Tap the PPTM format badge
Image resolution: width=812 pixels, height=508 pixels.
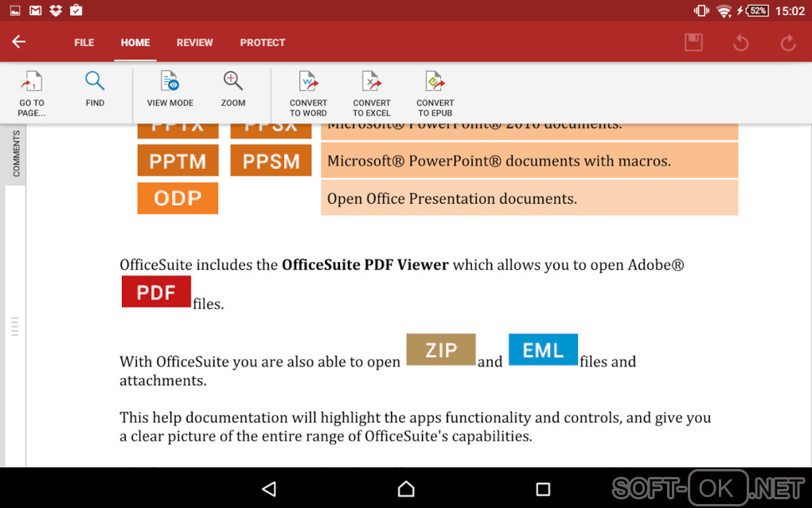178,161
